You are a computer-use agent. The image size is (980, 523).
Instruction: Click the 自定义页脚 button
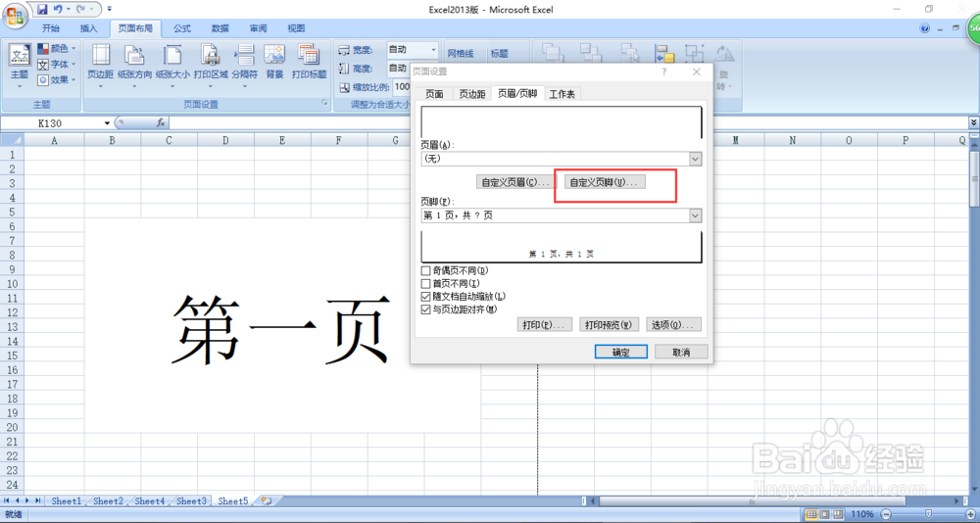point(605,182)
